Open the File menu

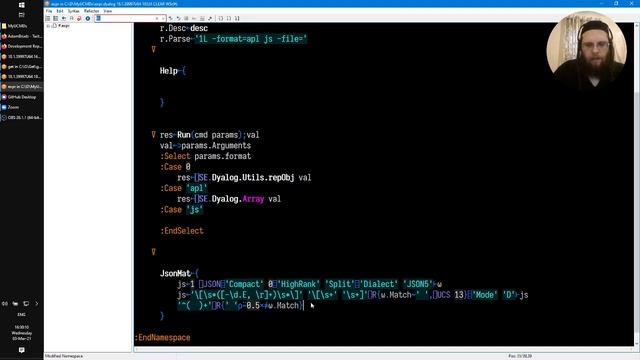[x=49, y=11]
